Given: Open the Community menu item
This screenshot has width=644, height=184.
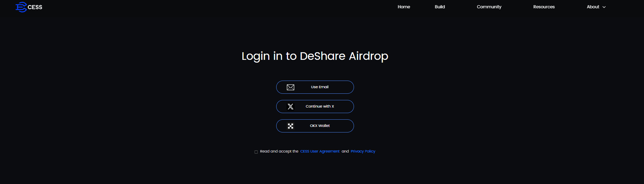Looking at the screenshot, I should point(489,7).
